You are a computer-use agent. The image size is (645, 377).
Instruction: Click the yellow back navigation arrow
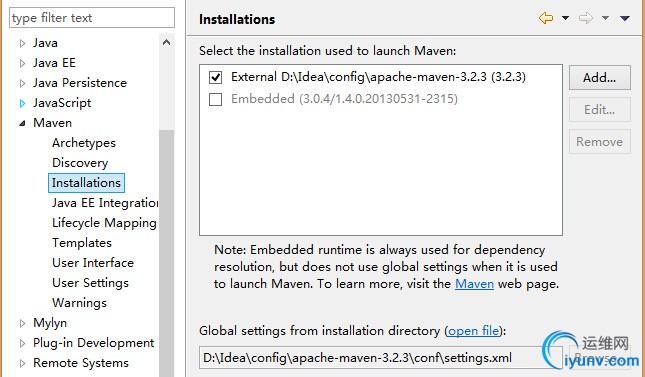point(546,18)
